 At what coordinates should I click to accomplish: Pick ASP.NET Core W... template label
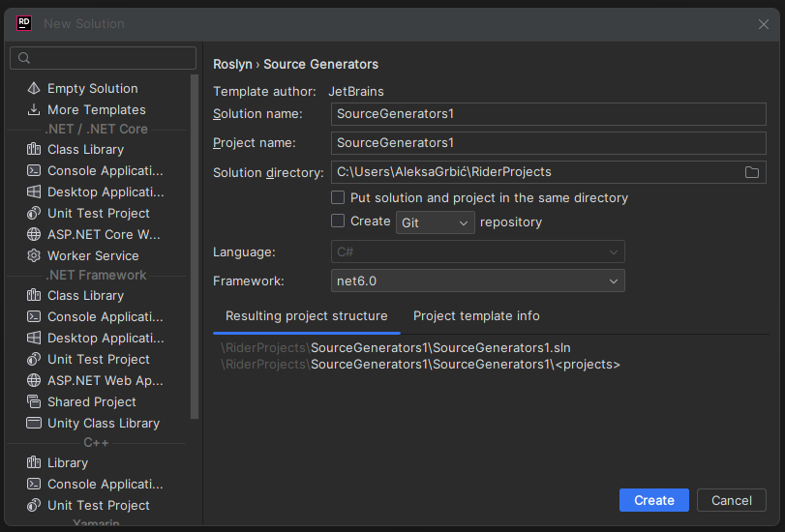104,234
